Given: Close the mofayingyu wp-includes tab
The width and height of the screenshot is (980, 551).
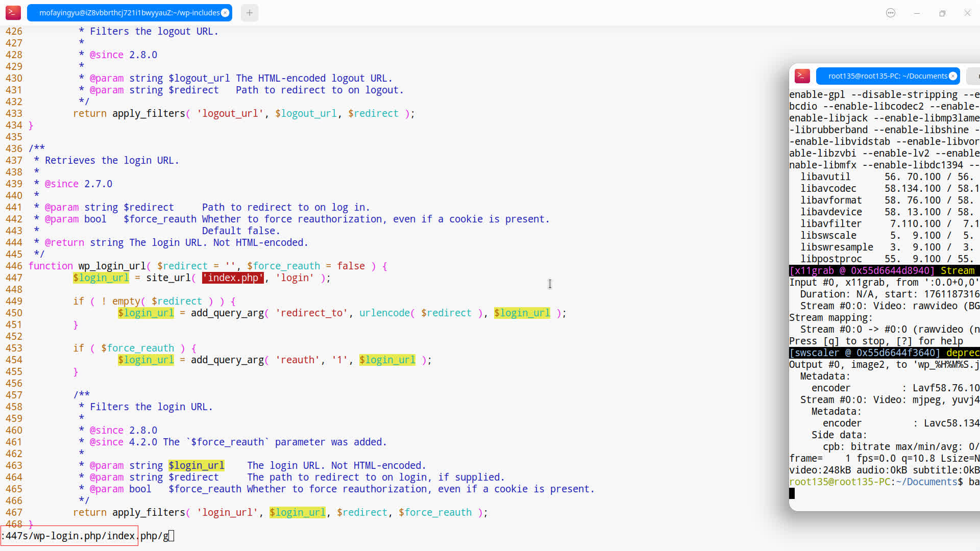Looking at the screenshot, I should 225,13.
